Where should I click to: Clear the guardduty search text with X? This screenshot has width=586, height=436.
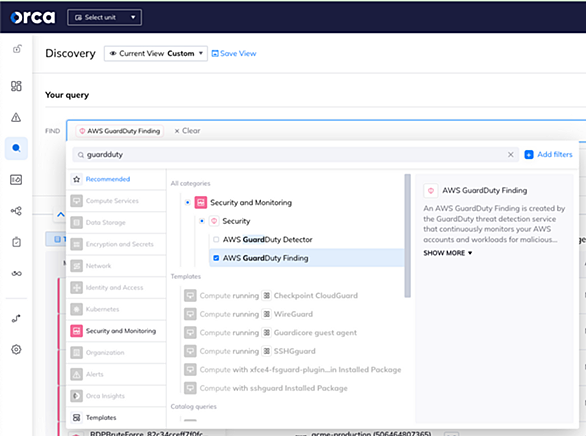point(511,155)
